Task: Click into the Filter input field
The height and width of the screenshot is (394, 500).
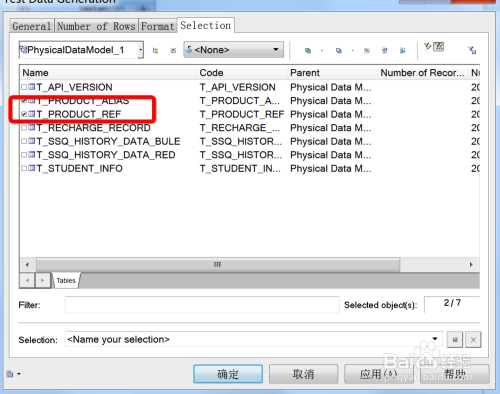Action: click(202, 305)
